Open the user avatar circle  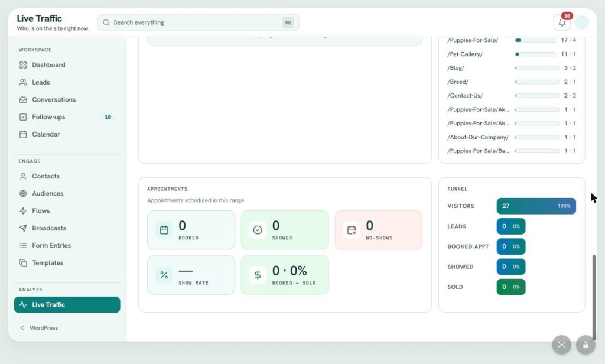[582, 22]
